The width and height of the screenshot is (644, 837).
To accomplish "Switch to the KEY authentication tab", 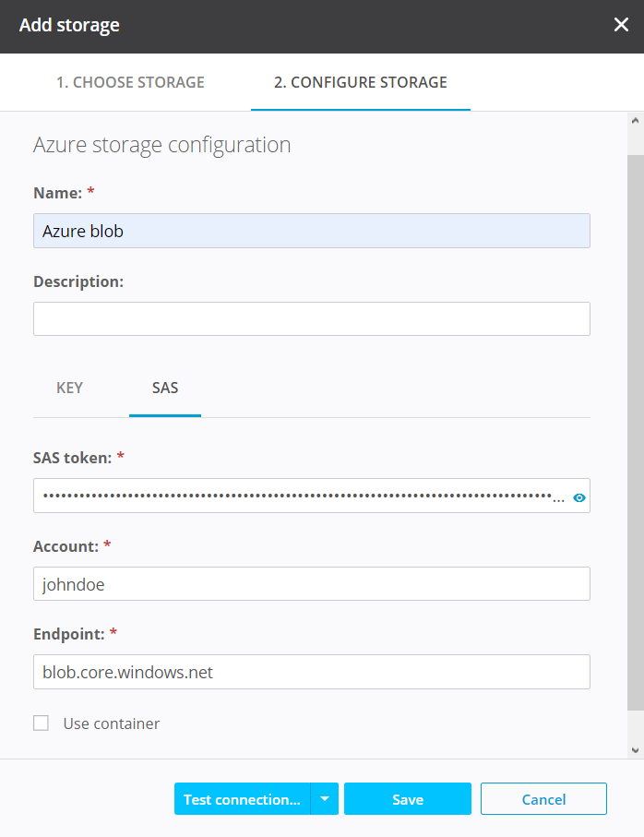I will point(69,388).
